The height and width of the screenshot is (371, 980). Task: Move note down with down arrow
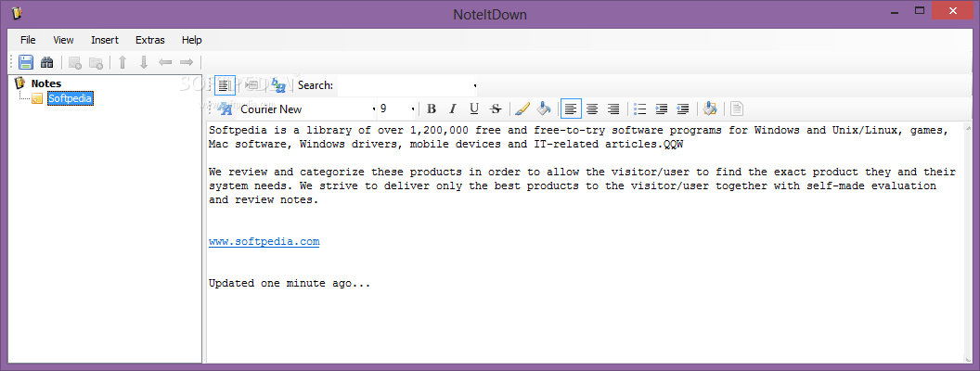[x=144, y=62]
